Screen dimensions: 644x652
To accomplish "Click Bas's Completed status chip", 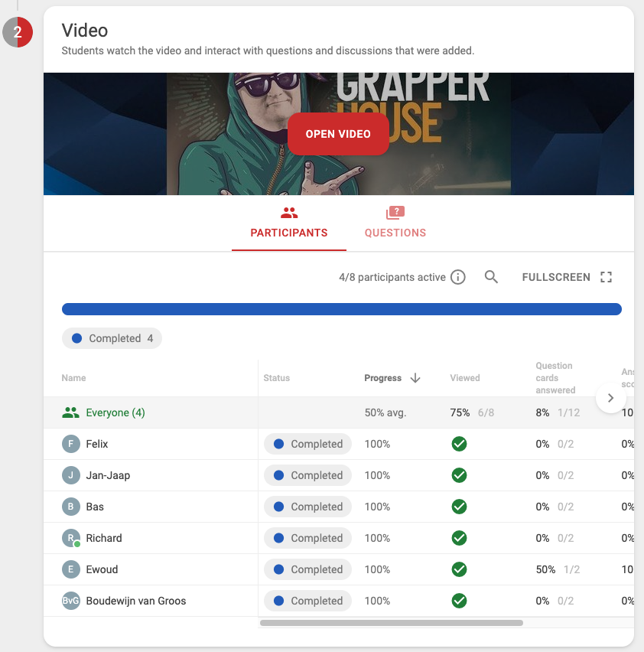I will pos(308,507).
